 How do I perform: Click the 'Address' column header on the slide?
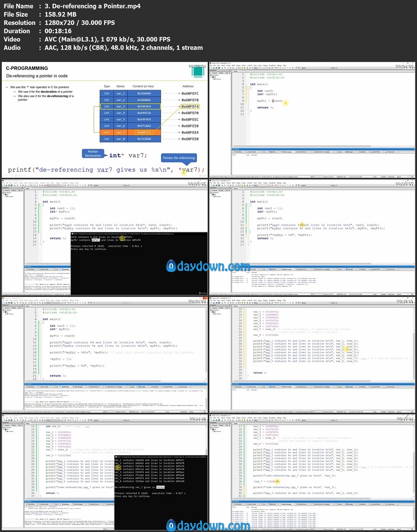coord(188,86)
